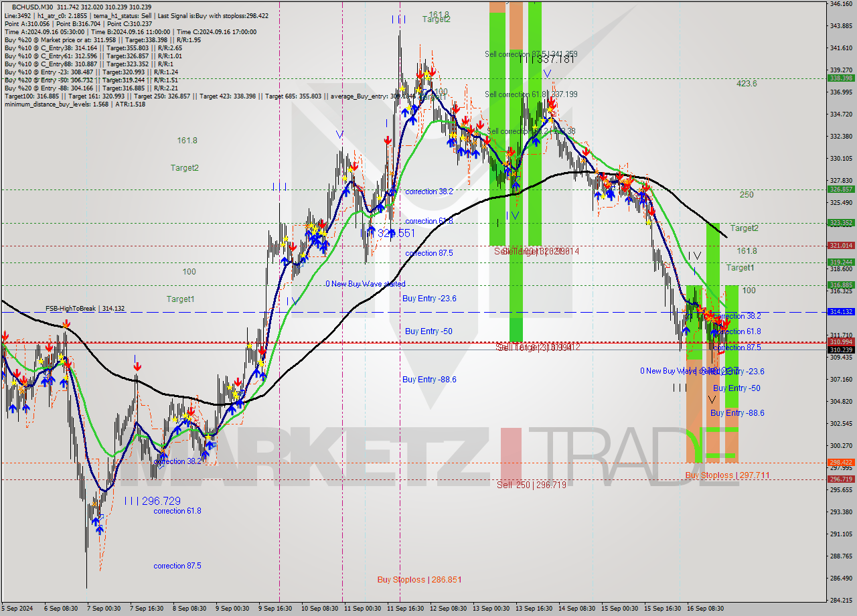This screenshot has height=616, width=857.
Task: Click the '7 Sep 16:30' time axis label
Action: 146,609
